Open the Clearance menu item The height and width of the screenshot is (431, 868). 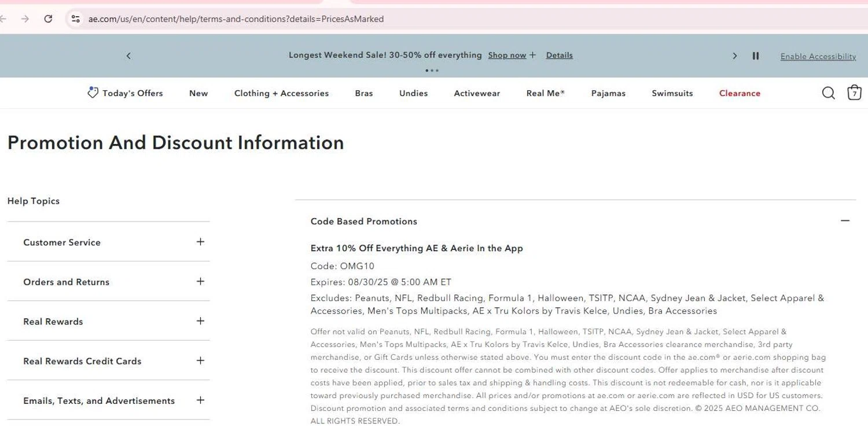[x=740, y=93]
